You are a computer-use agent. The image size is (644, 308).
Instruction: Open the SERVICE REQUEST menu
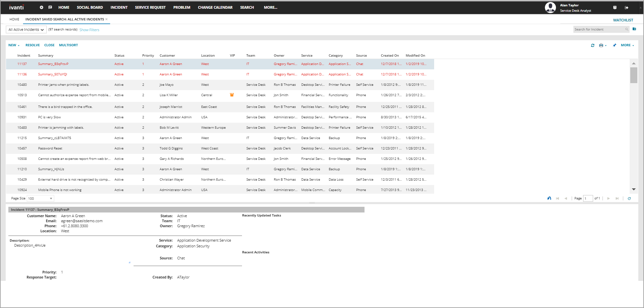coord(150,7)
